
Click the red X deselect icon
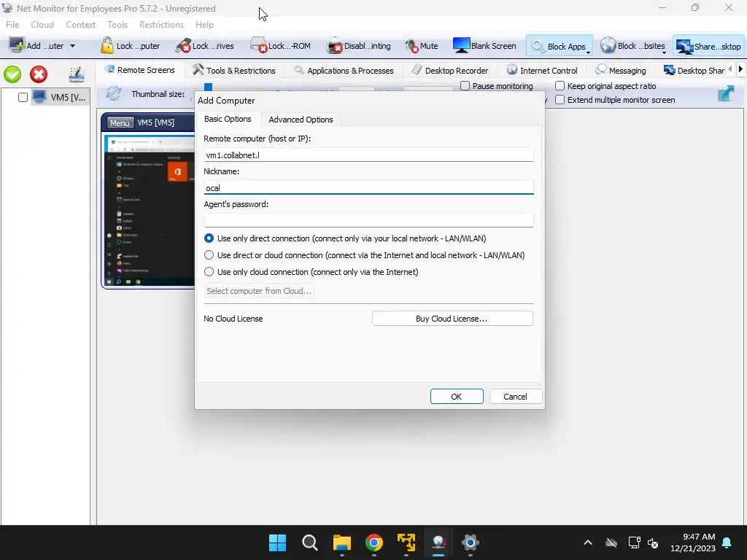point(39,74)
